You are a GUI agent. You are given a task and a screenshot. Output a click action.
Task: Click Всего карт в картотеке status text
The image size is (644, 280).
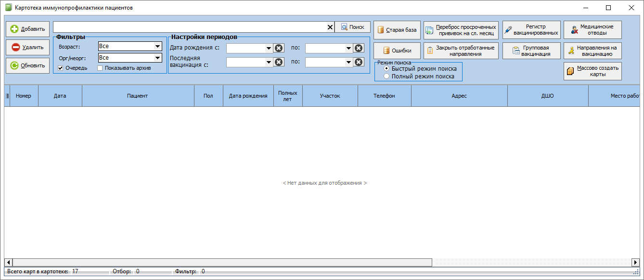[x=38, y=272]
